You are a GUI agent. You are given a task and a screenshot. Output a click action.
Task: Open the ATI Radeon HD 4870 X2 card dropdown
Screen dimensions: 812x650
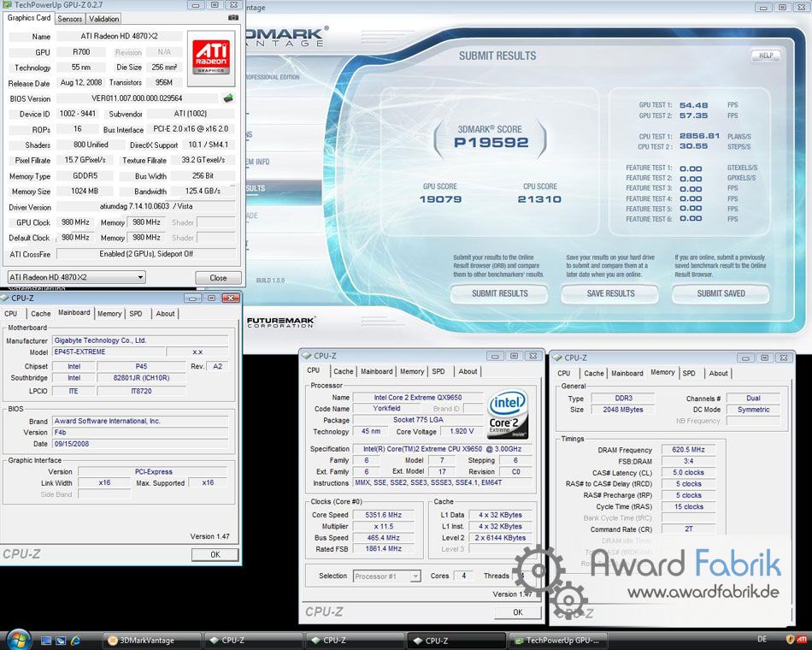pyautogui.click(x=76, y=277)
